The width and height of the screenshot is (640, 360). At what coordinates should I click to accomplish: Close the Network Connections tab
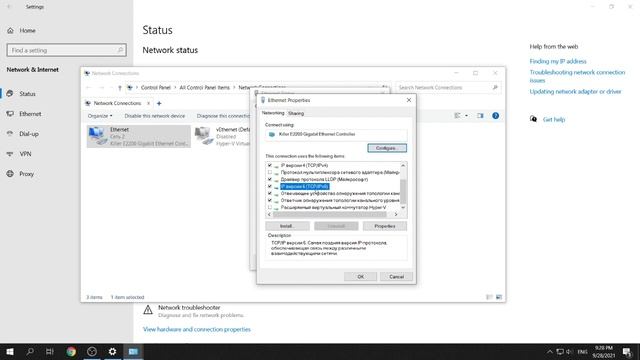click(x=149, y=103)
